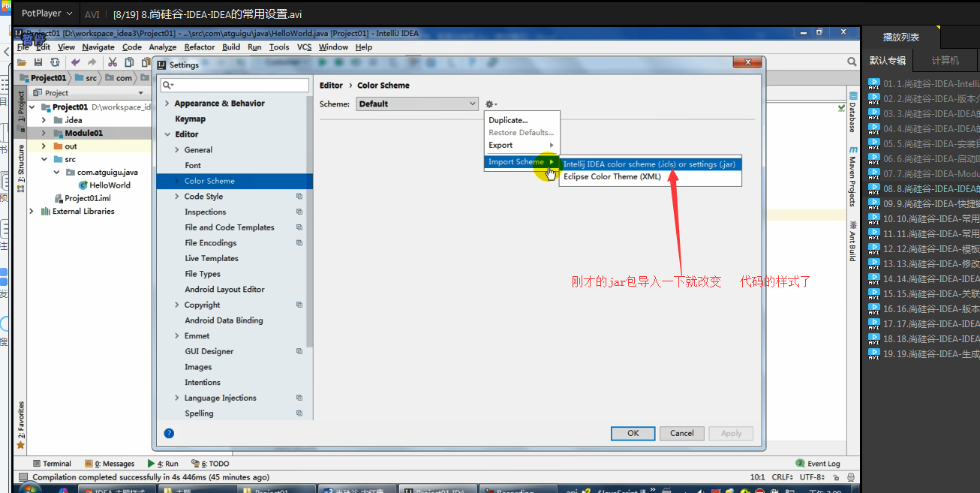Image resolution: width=980 pixels, height=493 pixels.
Task: Select Eclipse Color Theme (XML) import option
Action: pos(650,177)
